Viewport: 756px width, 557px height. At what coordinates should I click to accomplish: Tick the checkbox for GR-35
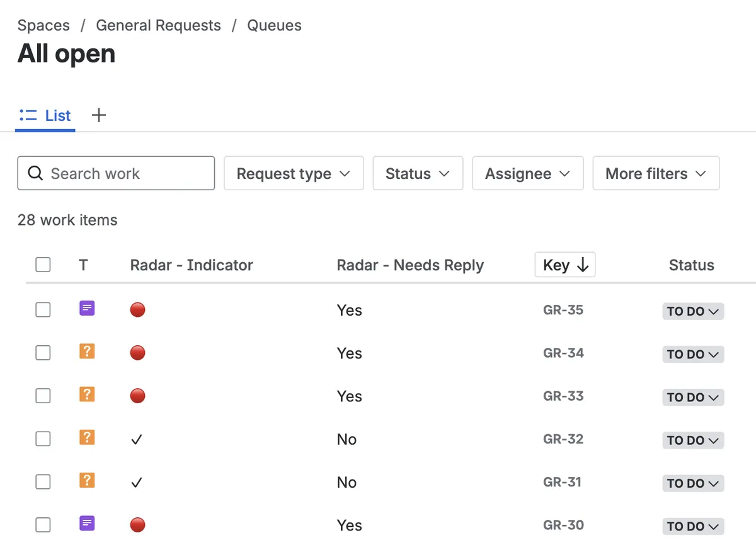(43, 309)
